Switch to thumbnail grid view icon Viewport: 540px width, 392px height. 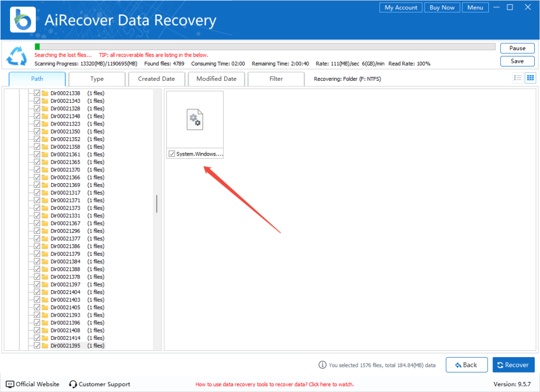pyautogui.click(x=531, y=78)
